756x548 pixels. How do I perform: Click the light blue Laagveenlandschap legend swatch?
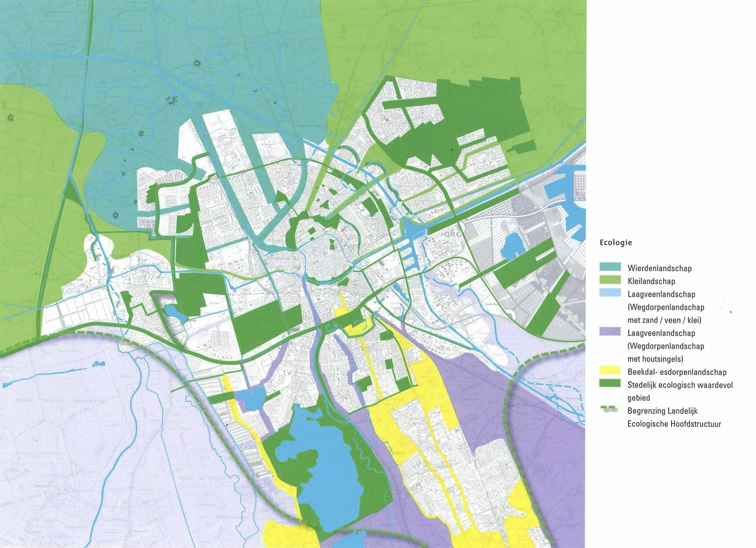tap(606, 294)
